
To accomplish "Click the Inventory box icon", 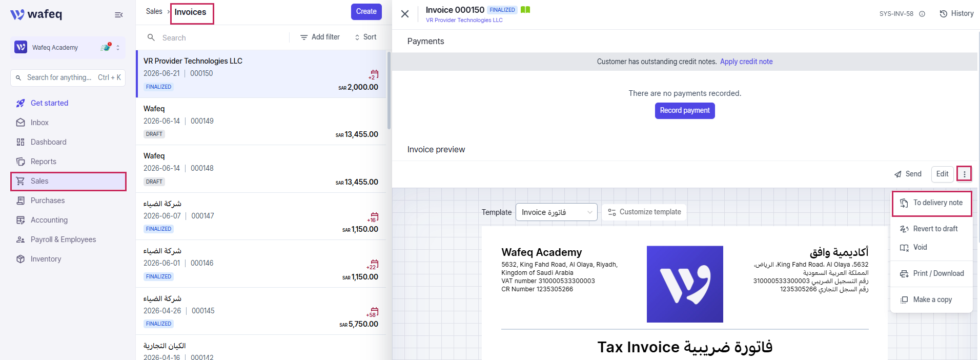I will point(21,259).
